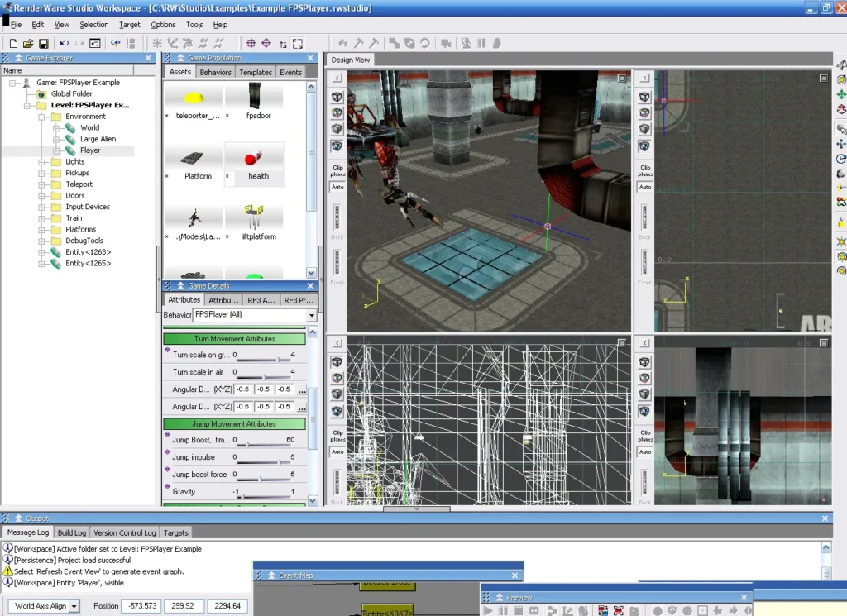
Task: Open the Selection menu
Action: pyautogui.click(x=94, y=25)
